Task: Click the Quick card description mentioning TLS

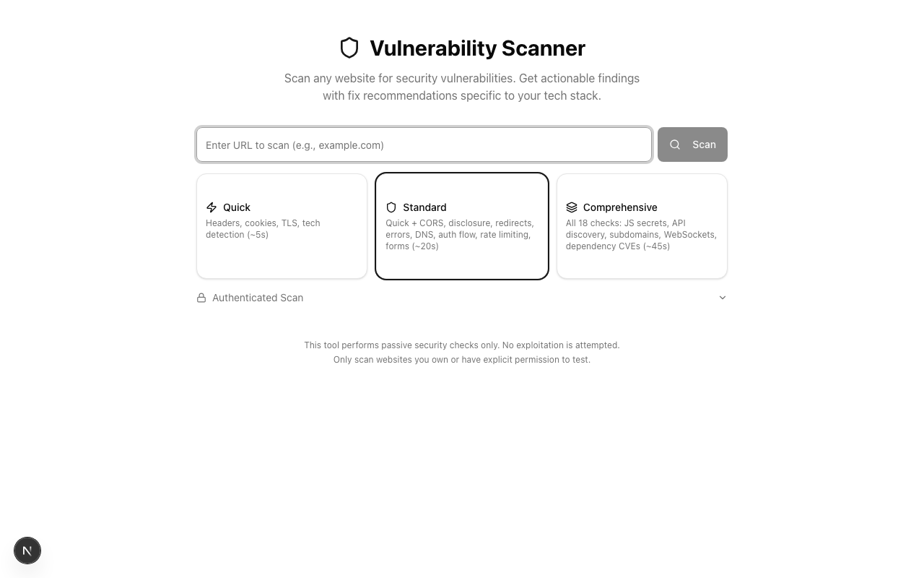Action: coord(263,228)
